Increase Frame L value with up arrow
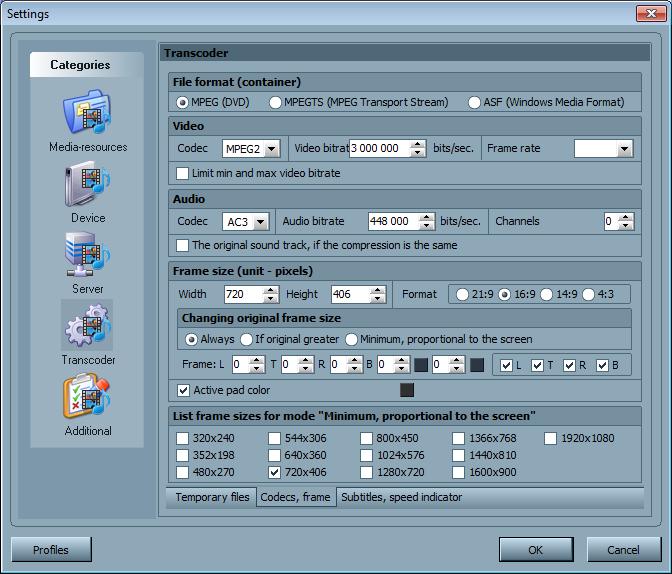This screenshot has height=574, width=672. [x=257, y=361]
